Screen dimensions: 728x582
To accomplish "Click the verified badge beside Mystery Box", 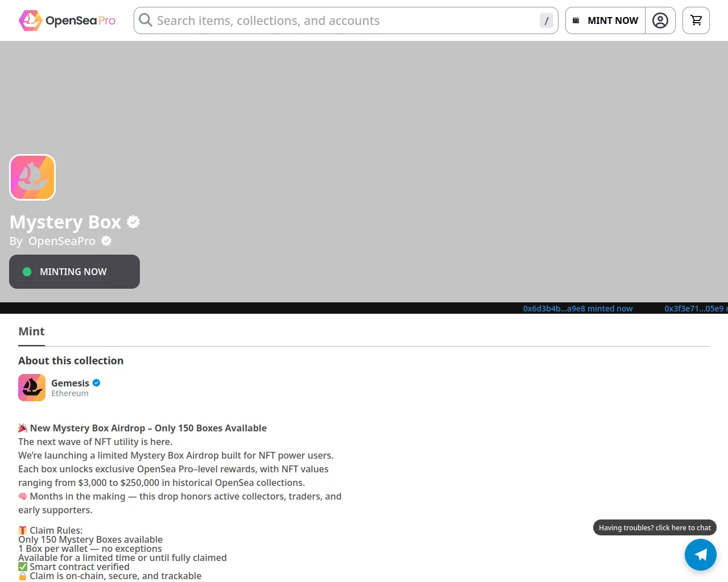I will (x=133, y=222).
